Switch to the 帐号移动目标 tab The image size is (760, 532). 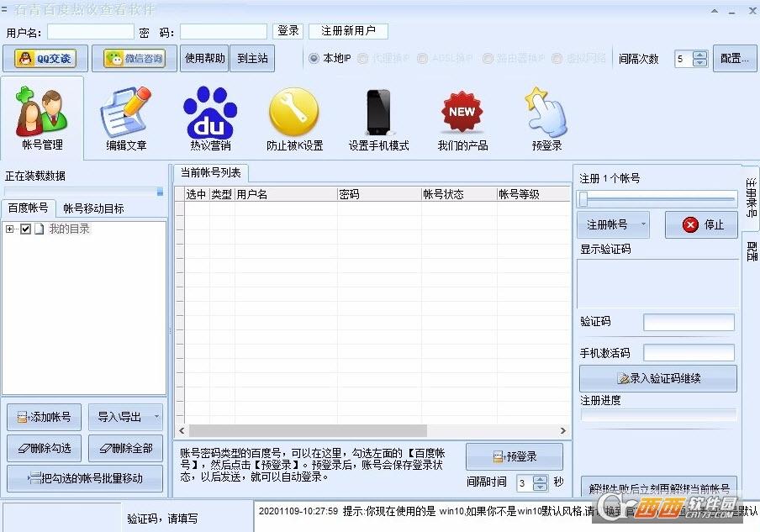tap(93, 208)
